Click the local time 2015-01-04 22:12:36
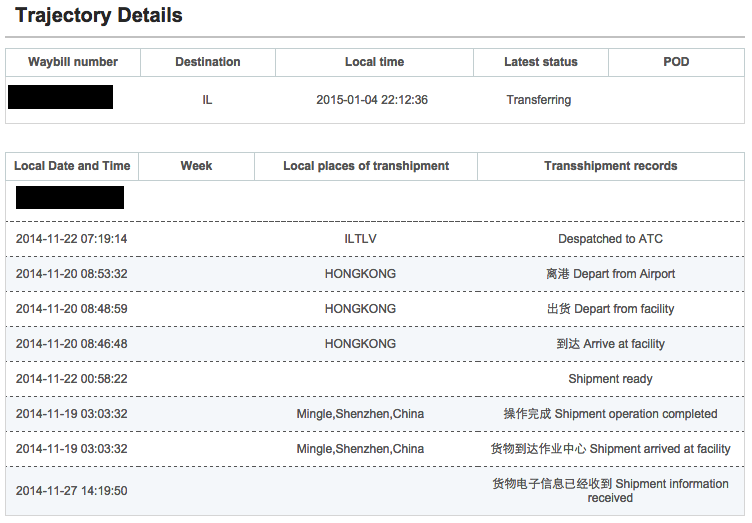This screenshot has width=752, height=523. point(372,100)
